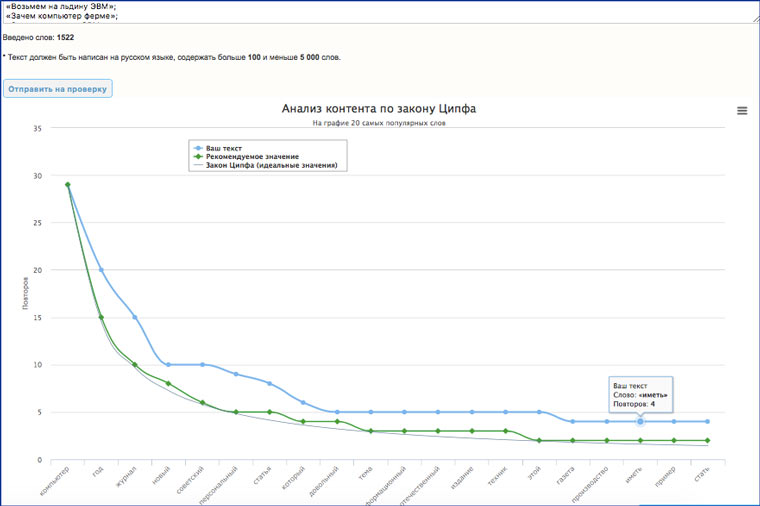Image resolution: width=760 pixels, height=506 pixels.
Task: Click the 'компьютер' x-axis label
Action: 55,481
